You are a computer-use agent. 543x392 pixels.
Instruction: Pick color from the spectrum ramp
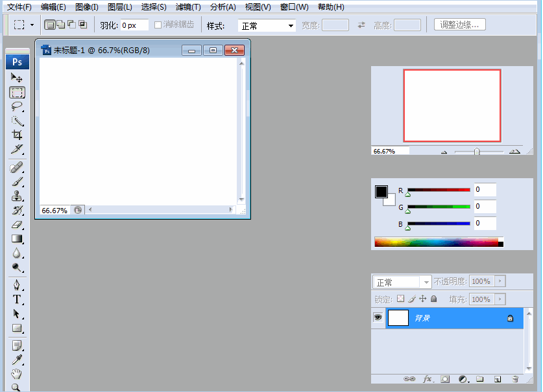click(x=439, y=242)
